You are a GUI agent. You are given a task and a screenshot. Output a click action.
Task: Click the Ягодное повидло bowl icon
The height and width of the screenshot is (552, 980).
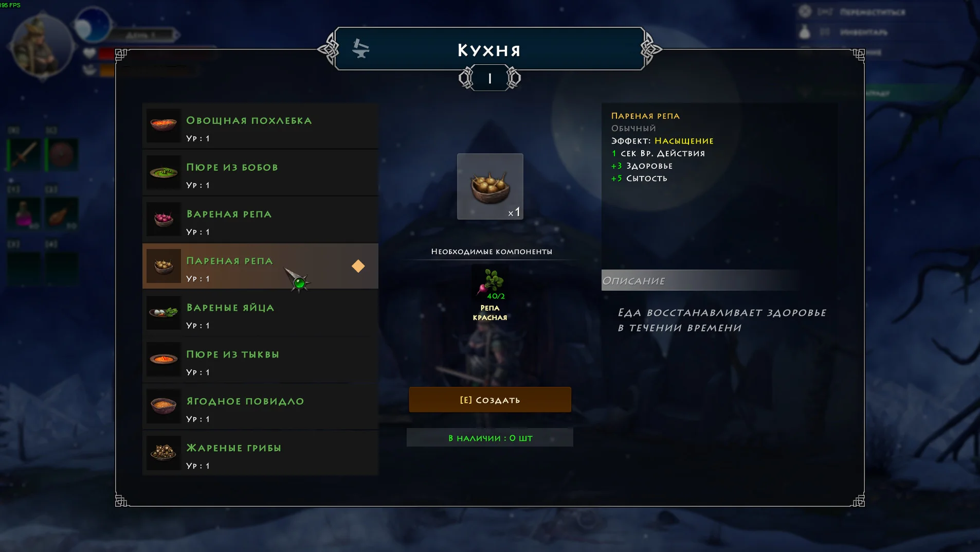(x=164, y=406)
